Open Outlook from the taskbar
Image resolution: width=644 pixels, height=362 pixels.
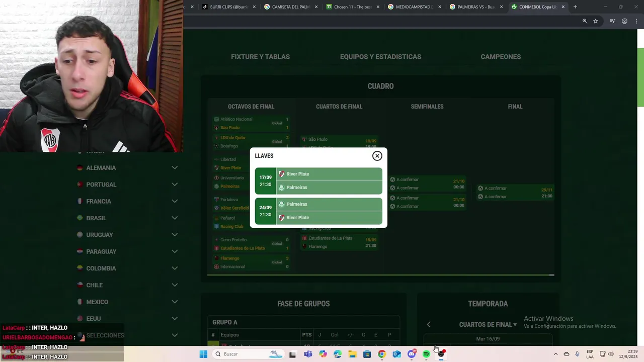[396, 354]
